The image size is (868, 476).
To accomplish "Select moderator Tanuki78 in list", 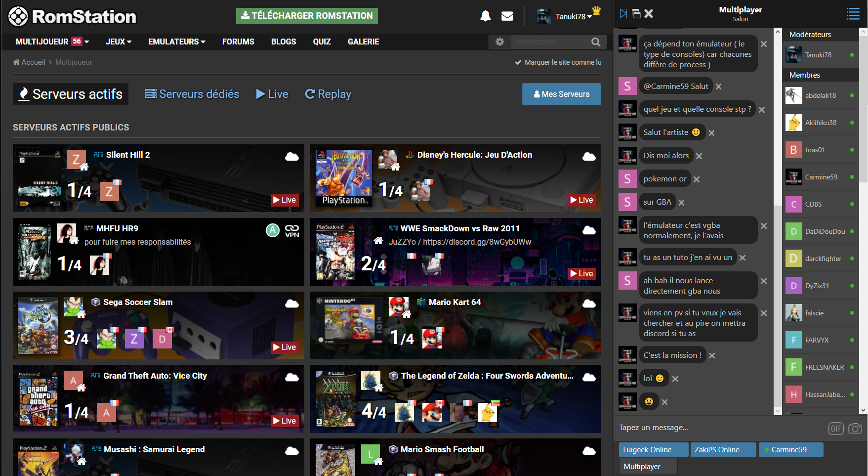I will point(821,55).
